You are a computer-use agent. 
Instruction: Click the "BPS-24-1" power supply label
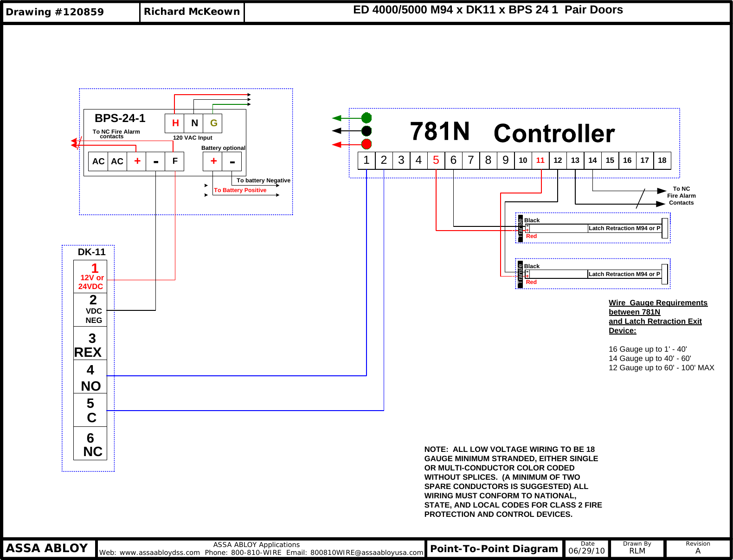pyautogui.click(x=120, y=118)
